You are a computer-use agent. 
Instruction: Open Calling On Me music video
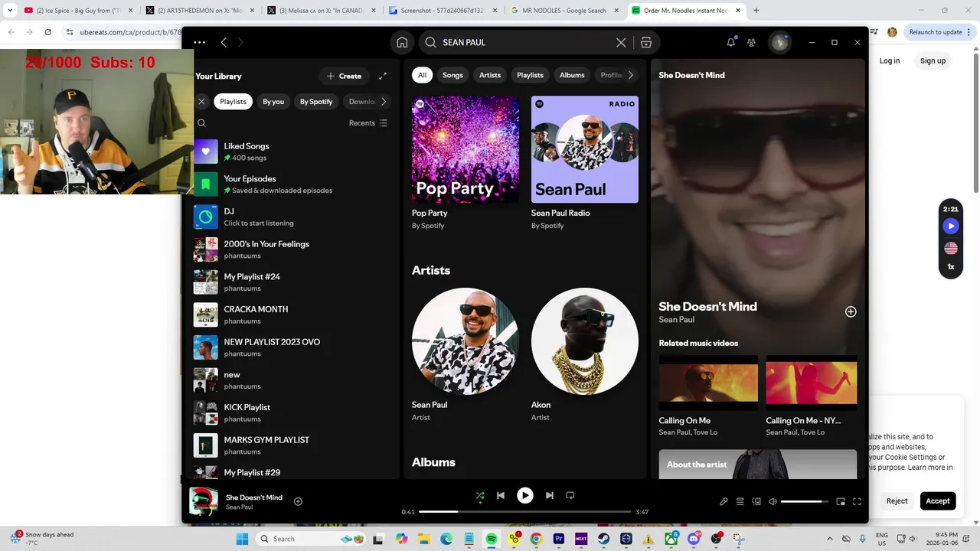pyautogui.click(x=708, y=396)
